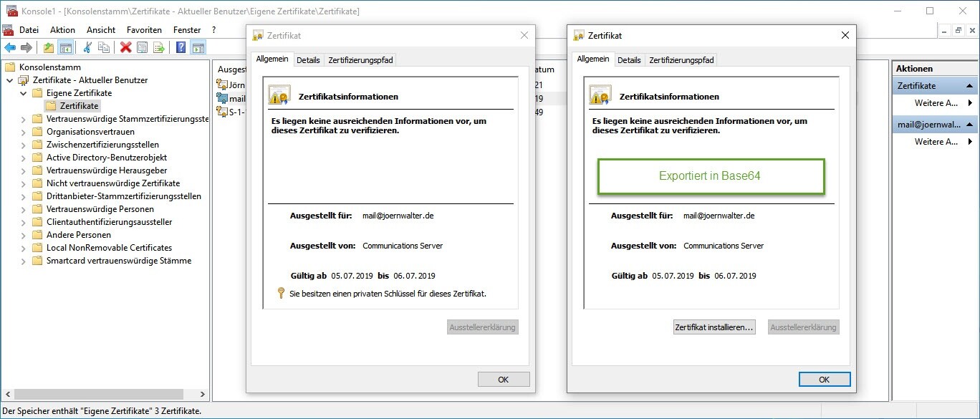This screenshot has width=980, height=419.
Task: Select Andere Personen in the tree
Action: pyautogui.click(x=79, y=235)
